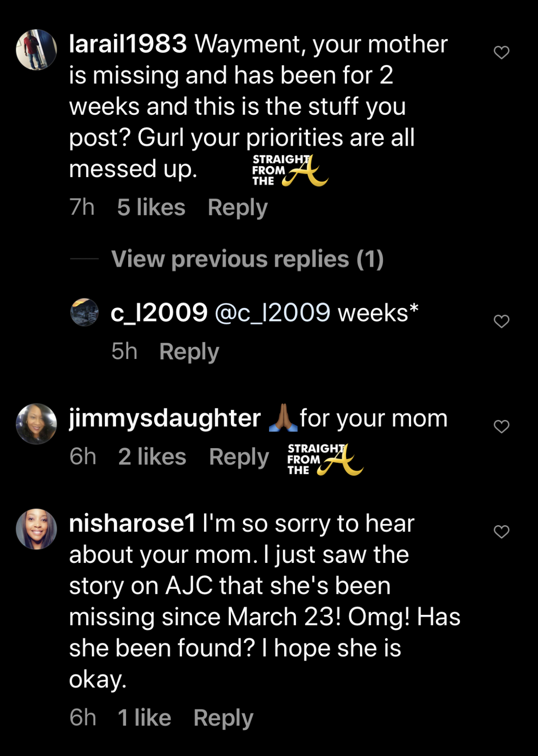
Task: Open nisharose1's profile picture
Action: point(36,529)
